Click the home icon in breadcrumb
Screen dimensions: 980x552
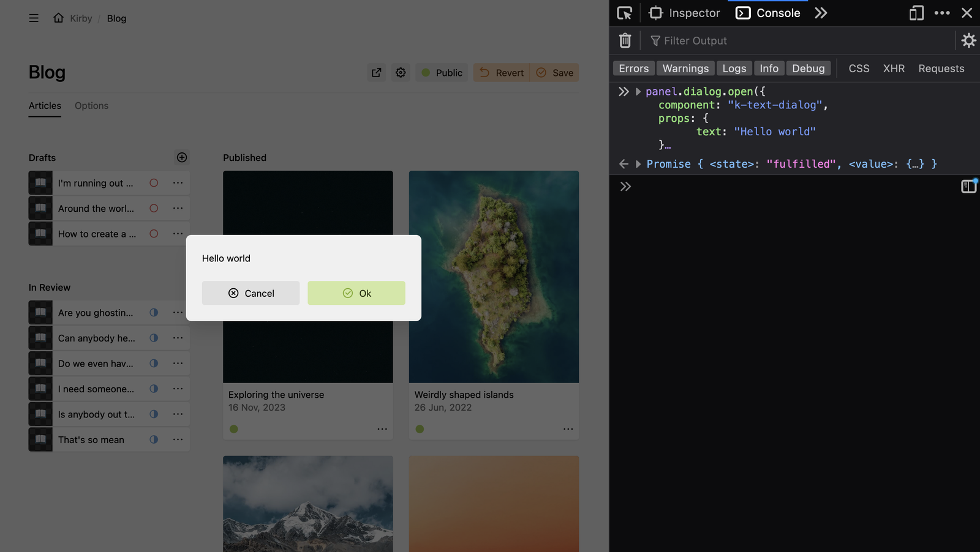[x=58, y=18]
